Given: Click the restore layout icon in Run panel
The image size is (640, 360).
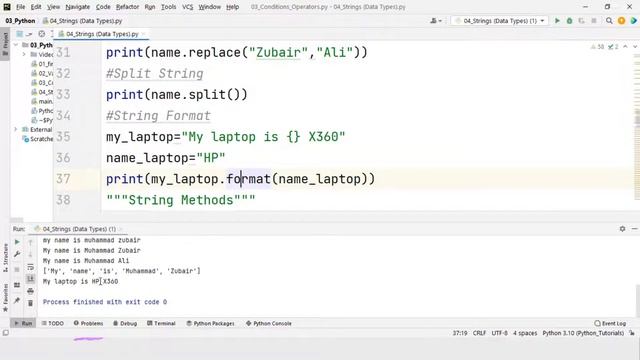Looking at the screenshot, I should pos(17,285).
